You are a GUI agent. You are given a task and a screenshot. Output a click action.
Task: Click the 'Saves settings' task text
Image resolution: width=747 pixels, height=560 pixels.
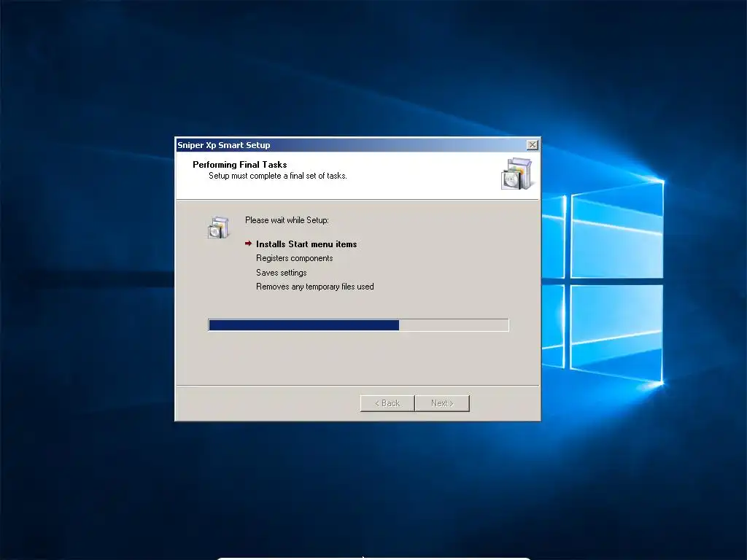pos(281,273)
